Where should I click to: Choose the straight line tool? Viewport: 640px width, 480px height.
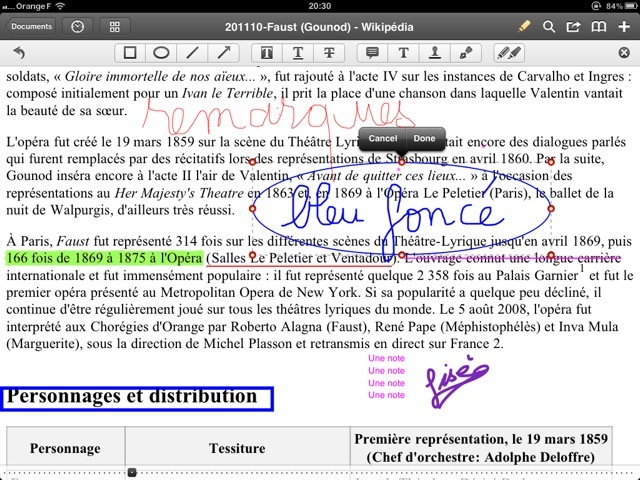[191, 52]
